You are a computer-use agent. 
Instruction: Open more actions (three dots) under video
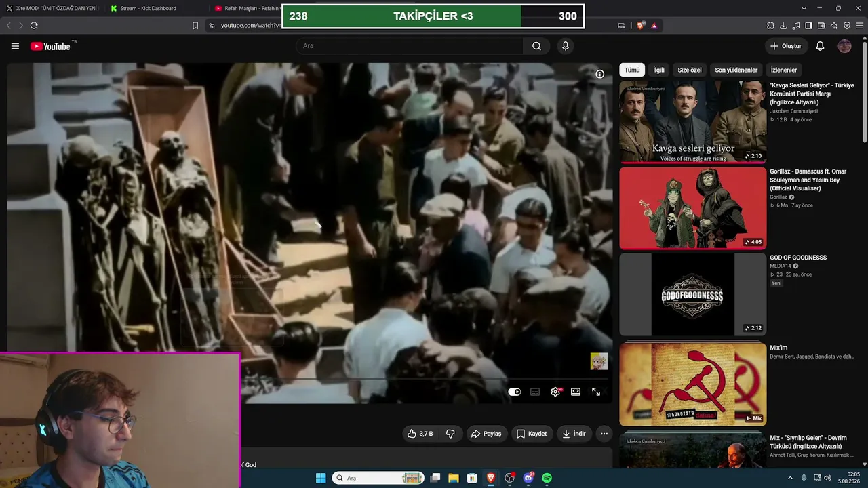[x=604, y=434]
